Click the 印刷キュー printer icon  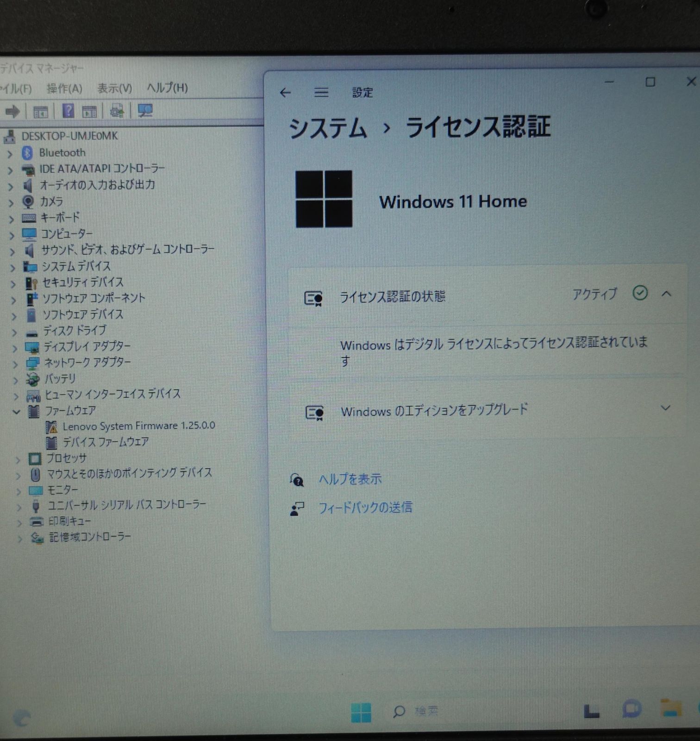tap(37, 521)
